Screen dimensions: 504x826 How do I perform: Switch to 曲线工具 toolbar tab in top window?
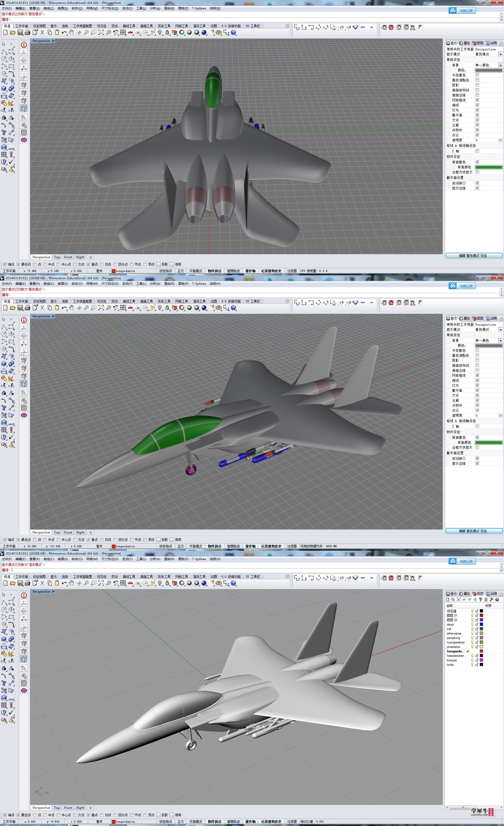point(129,26)
